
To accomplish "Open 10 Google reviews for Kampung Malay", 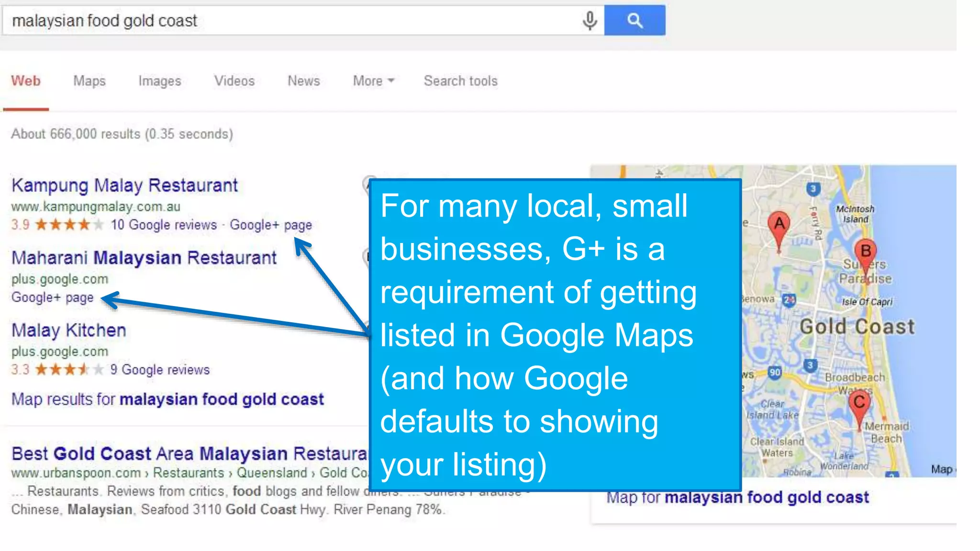I will (x=164, y=225).
